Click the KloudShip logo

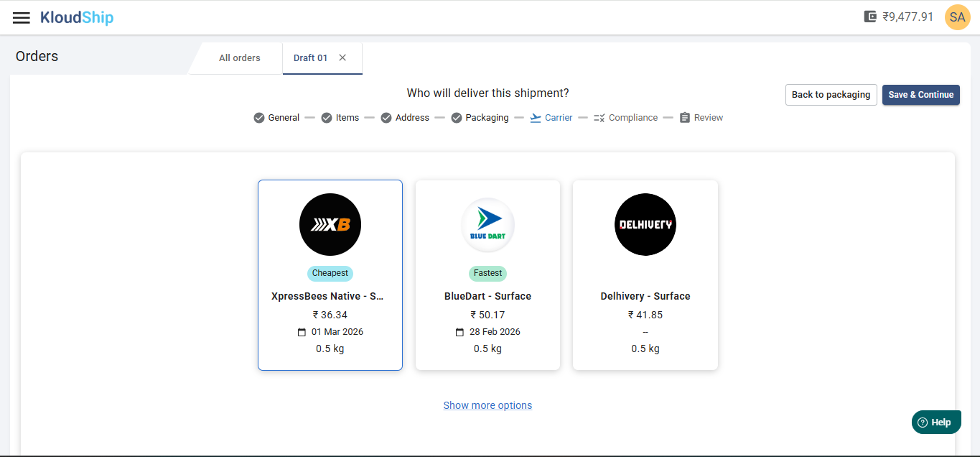click(x=77, y=17)
